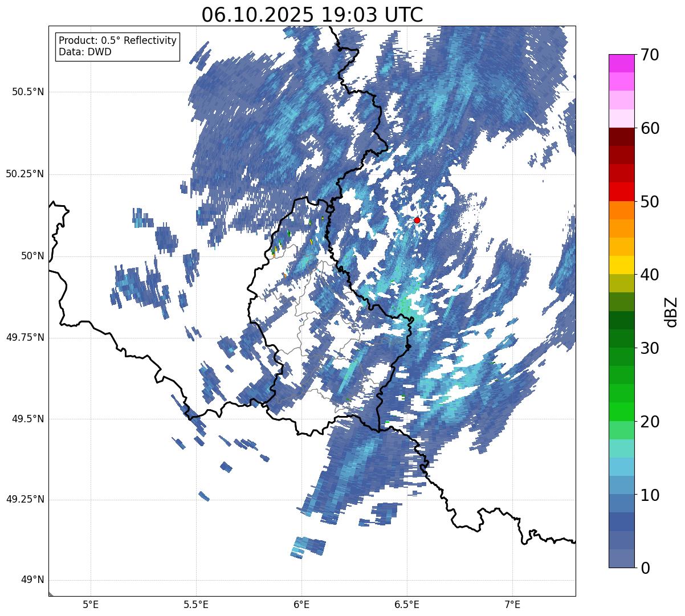Click the latitude label "49.25°N"
This screenshot has height=616, width=685.
coord(25,499)
